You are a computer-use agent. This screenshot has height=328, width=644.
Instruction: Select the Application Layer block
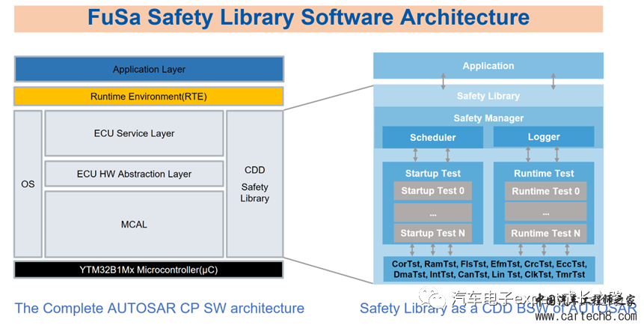149,70
